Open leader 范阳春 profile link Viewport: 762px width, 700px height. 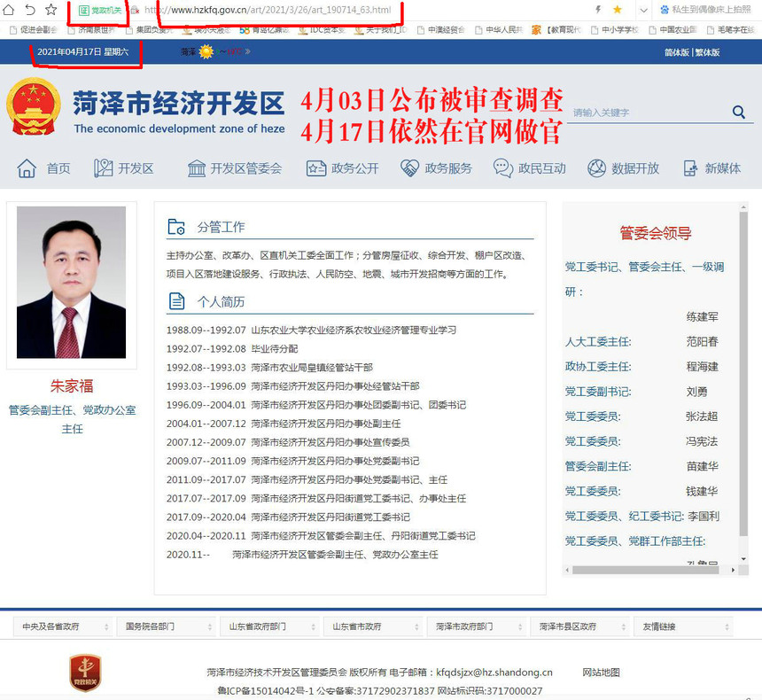[703, 342]
